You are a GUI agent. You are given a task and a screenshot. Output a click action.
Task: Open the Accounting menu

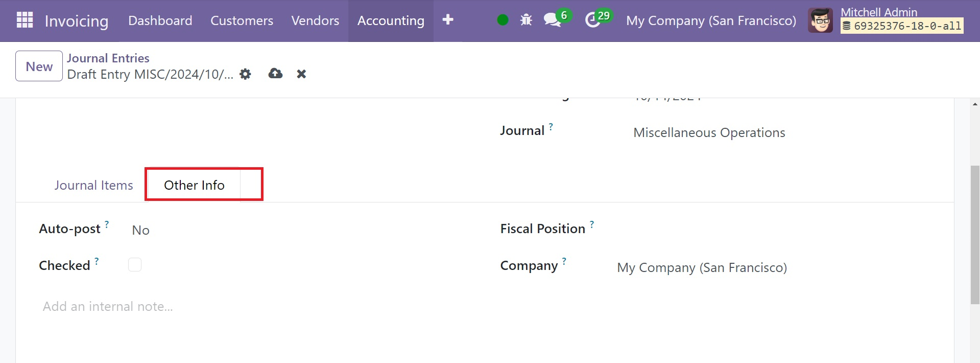[x=391, y=20]
